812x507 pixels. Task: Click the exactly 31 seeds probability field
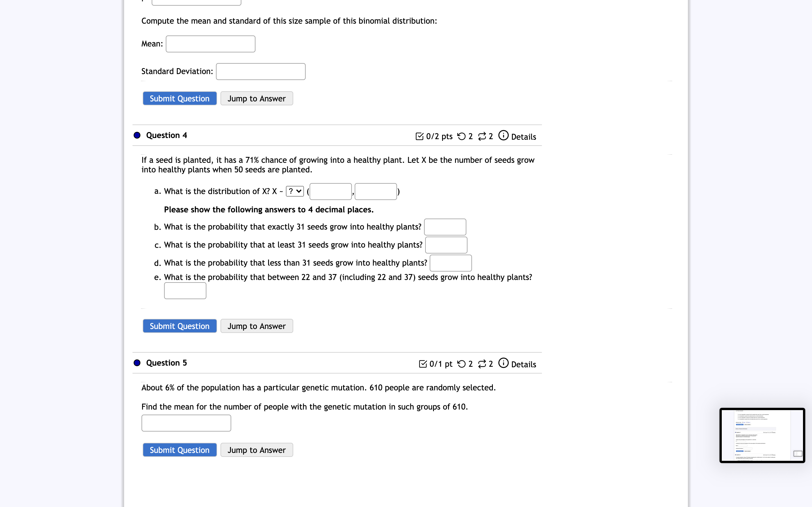445,227
